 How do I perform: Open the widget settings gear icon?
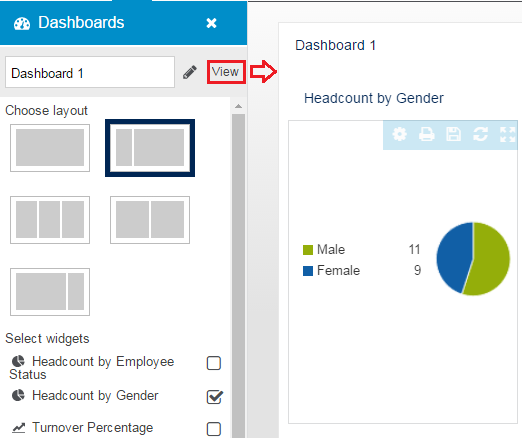coord(399,134)
